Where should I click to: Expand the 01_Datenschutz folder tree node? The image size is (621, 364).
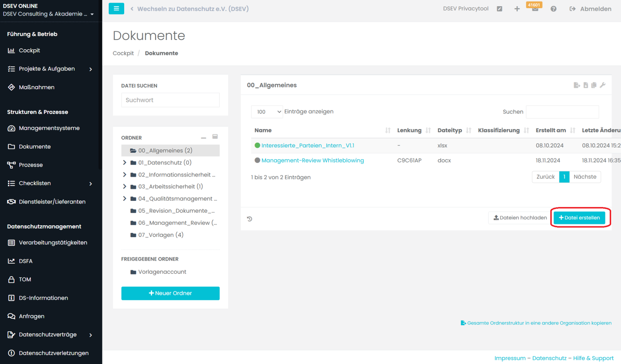(x=125, y=163)
